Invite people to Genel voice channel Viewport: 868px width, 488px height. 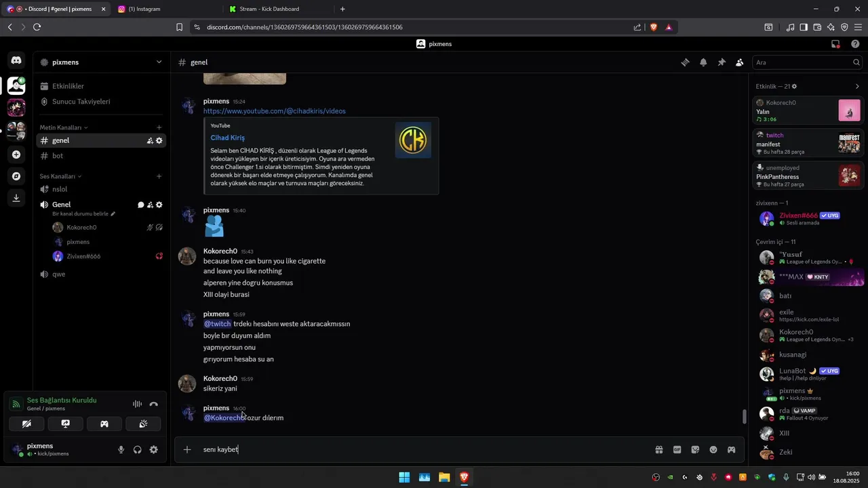150,205
